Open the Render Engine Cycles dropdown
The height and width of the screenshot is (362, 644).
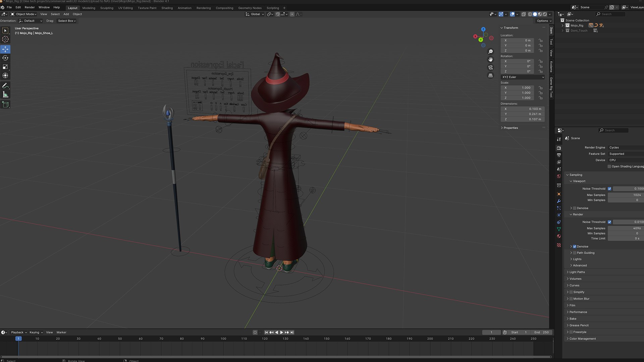click(626, 147)
